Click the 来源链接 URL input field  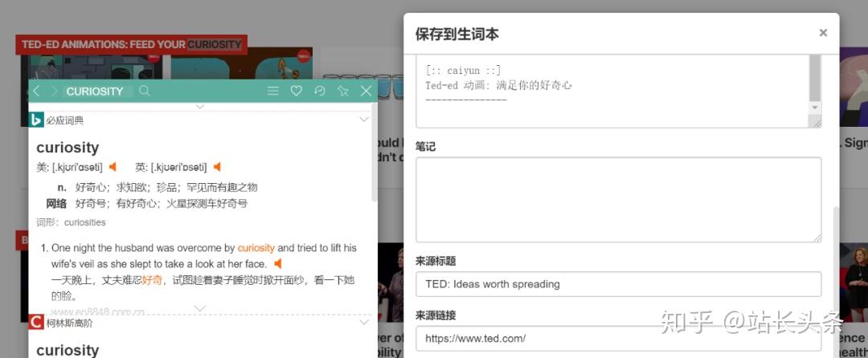click(618, 339)
